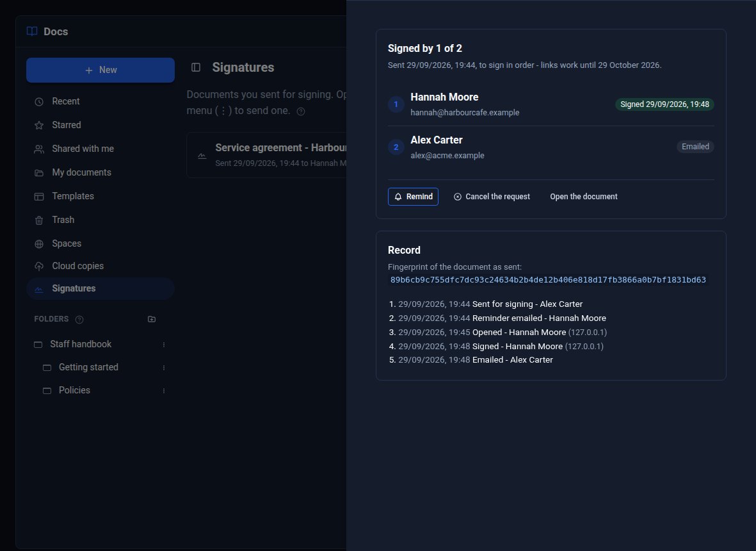Image resolution: width=756 pixels, height=551 pixels.
Task: Click Cancel the request
Action: tap(492, 197)
